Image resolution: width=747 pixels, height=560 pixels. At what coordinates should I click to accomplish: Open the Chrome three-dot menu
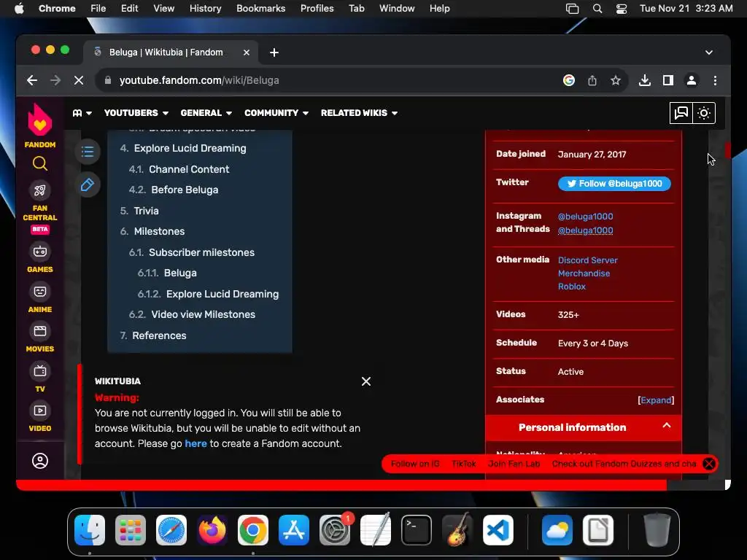coord(715,80)
